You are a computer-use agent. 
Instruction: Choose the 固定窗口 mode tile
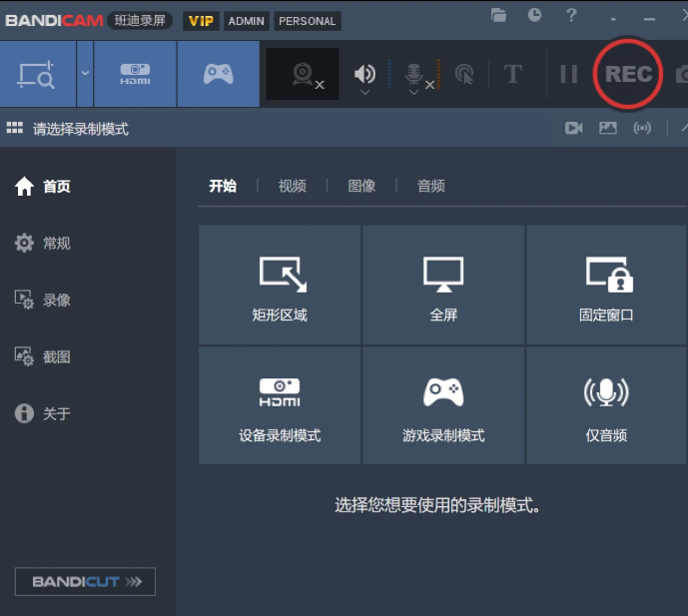(x=606, y=285)
